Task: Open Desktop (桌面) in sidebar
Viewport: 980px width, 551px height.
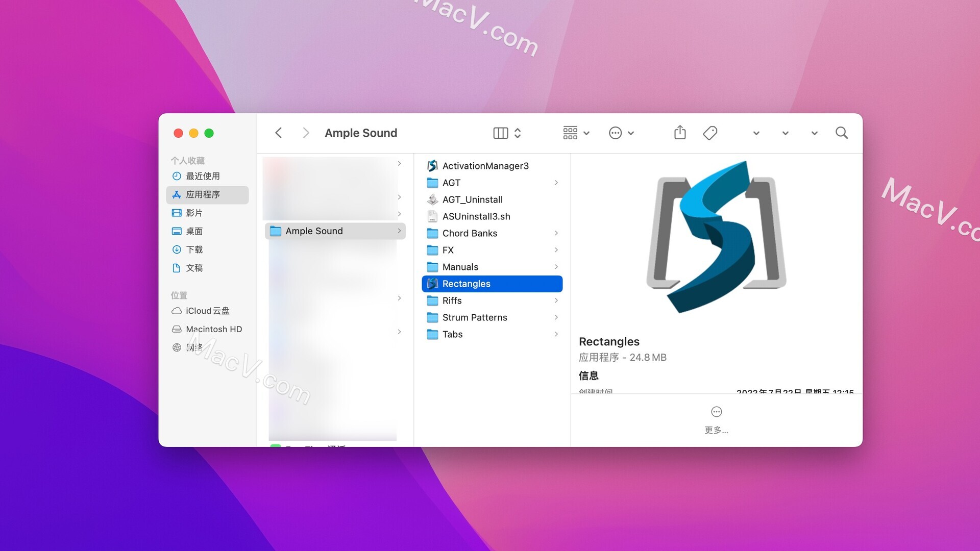Action: (x=207, y=231)
